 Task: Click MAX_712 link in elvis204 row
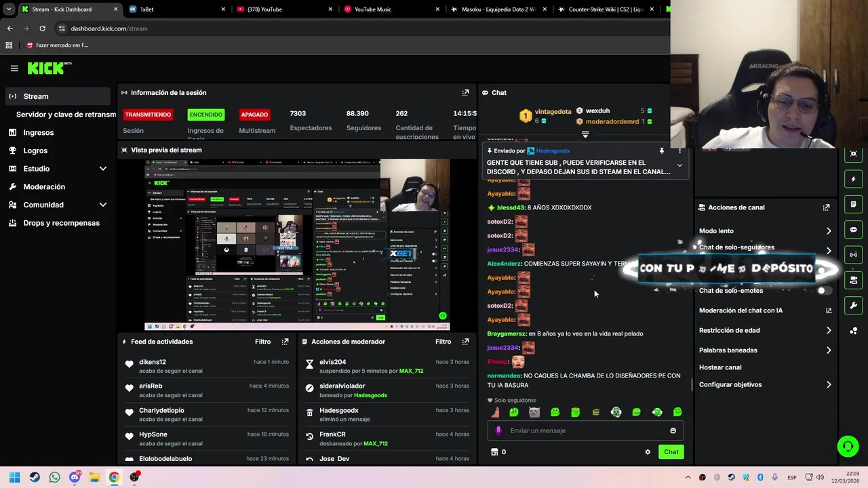[x=411, y=371]
